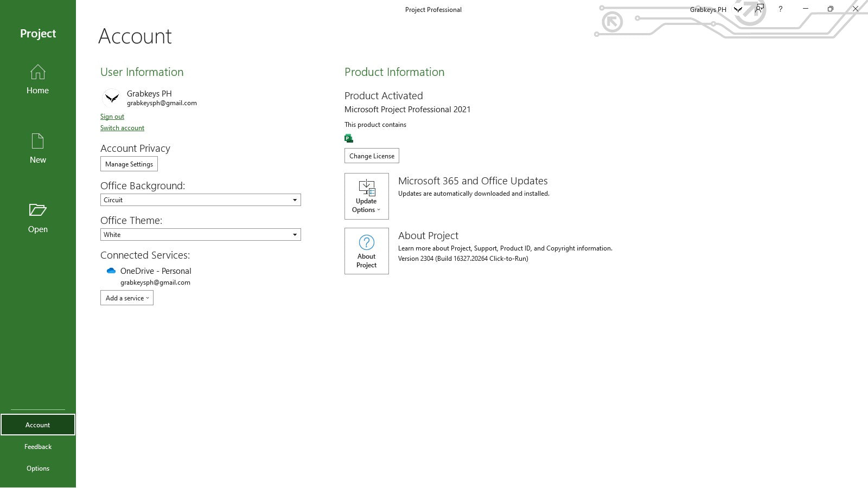This screenshot has width=868, height=488.
Task: Open the Update Options menu button
Action: pos(367,196)
